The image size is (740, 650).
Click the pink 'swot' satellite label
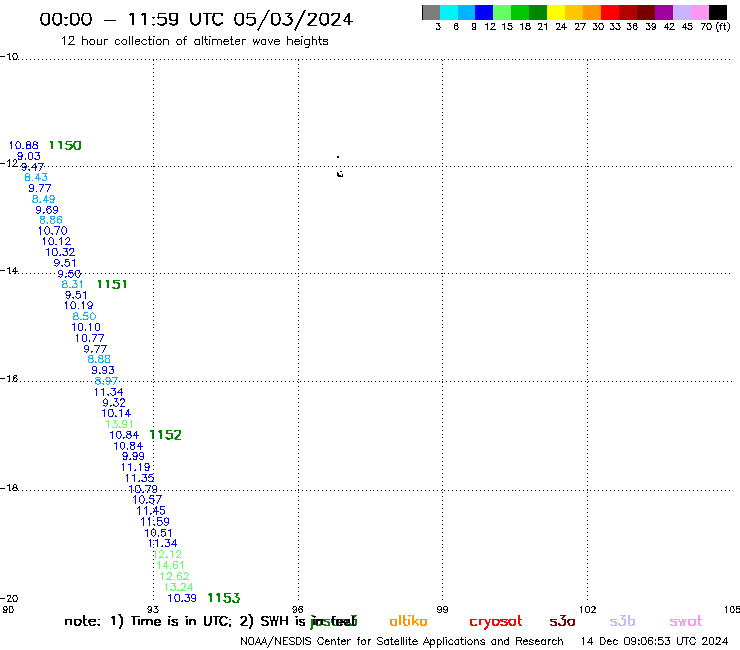[686, 621]
